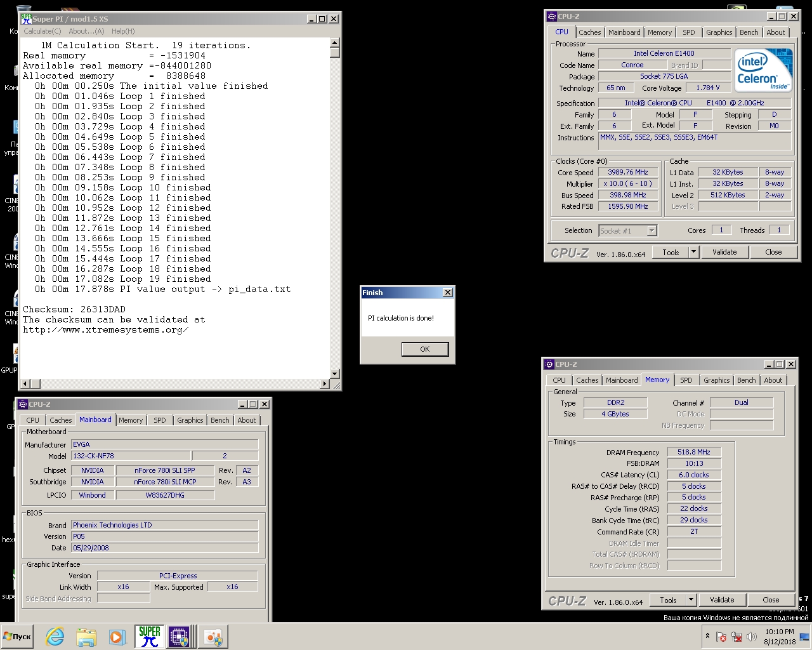The width and height of the screenshot is (812, 650).
Task: Select Bench tab in Mainboard CPU-Z window
Action: pos(220,420)
